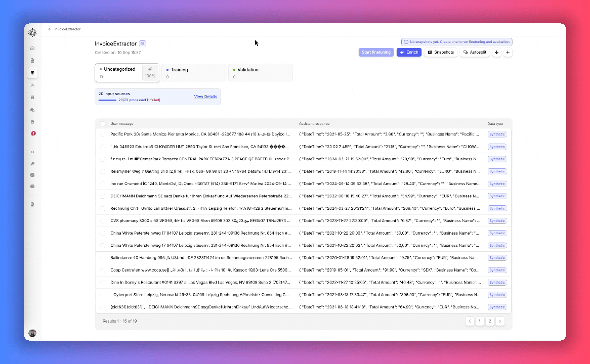
Task: Click the info icon in snapshots notice
Action: [406, 42]
